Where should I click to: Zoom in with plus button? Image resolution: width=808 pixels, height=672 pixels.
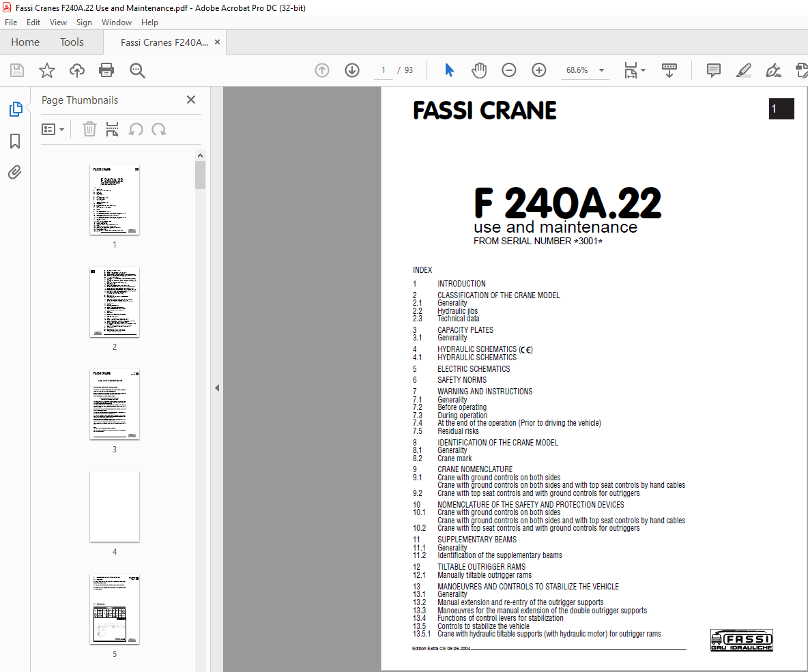click(539, 70)
